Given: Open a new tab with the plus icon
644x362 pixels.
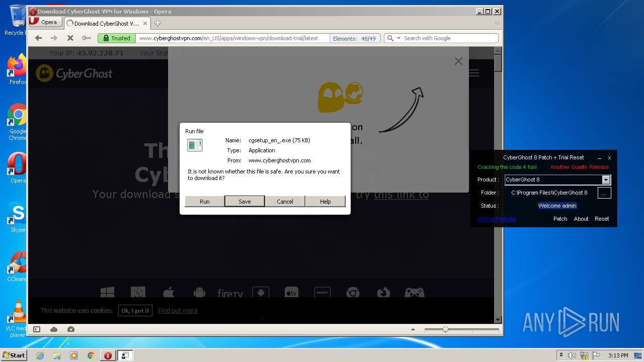Looking at the screenshot, I should [157, 23].
